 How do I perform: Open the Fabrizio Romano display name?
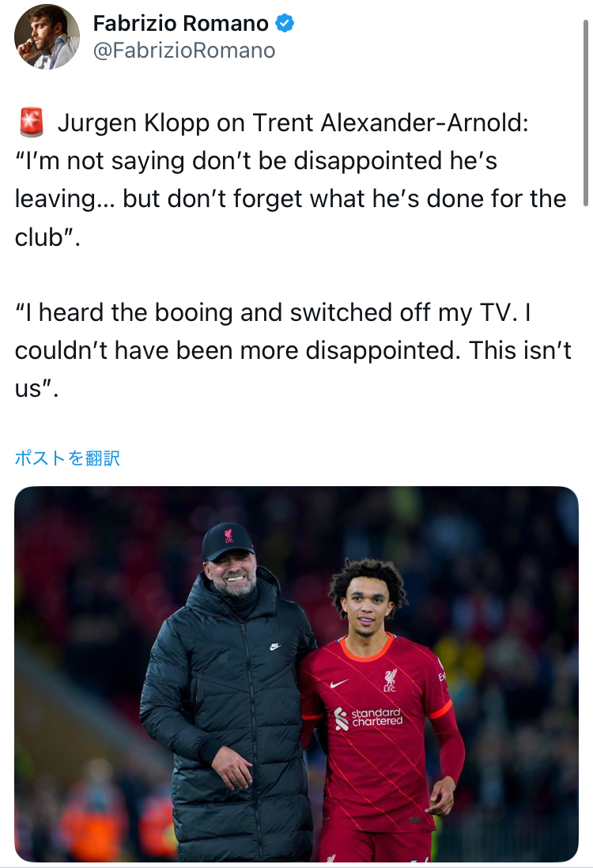[180, 24]
